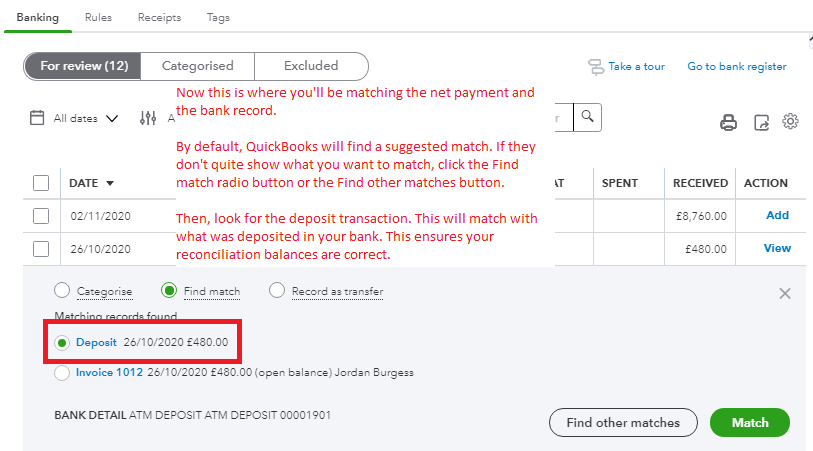Close the expanded transaction panel
The height and width of the screenshot is (451, 813).
click(x=785, y=293)
